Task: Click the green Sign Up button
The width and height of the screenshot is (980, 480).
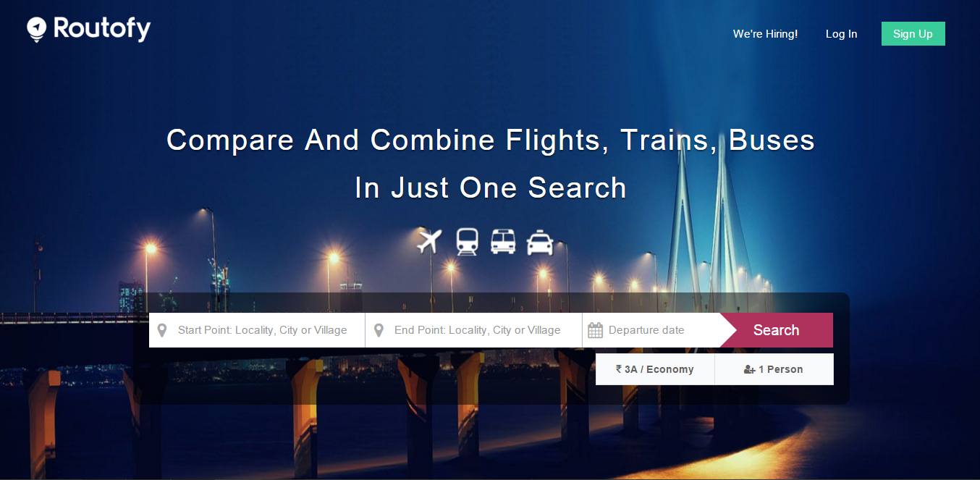Action: pos(913,34)
